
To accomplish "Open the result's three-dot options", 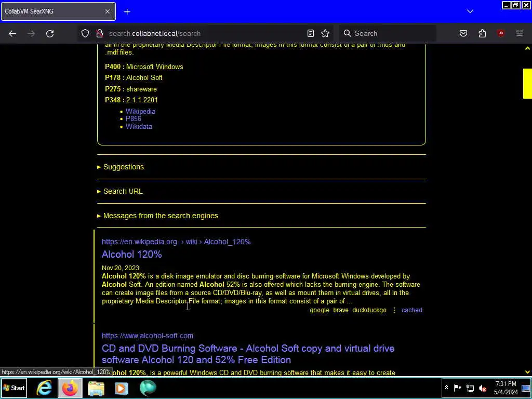I will point(394,310).
